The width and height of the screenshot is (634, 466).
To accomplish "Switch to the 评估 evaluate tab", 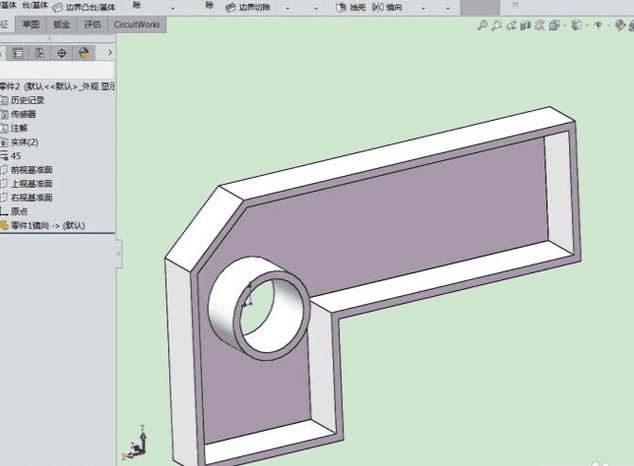I will [x=92, y=24].
